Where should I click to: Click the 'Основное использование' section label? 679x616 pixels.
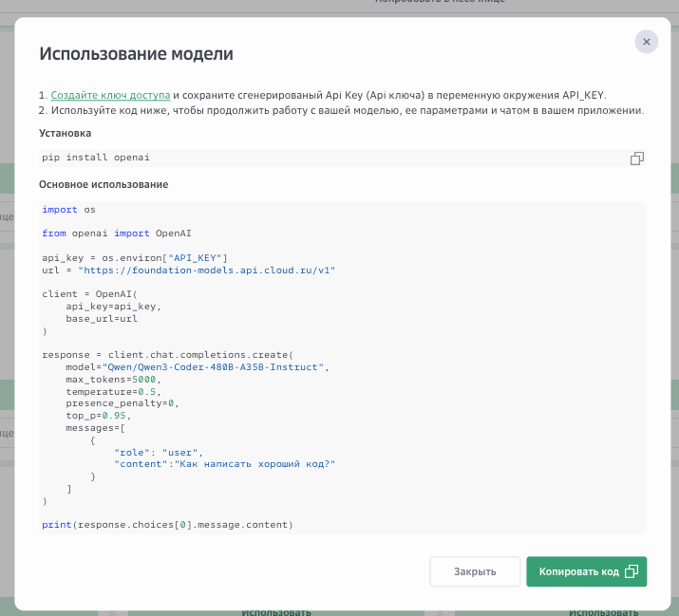tap(104, 184)
